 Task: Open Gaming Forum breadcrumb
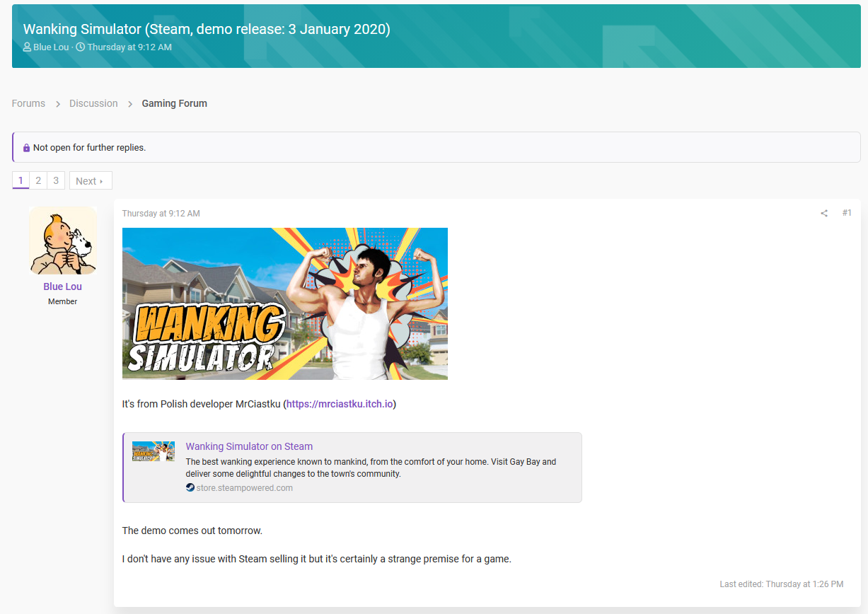[175, 103]
